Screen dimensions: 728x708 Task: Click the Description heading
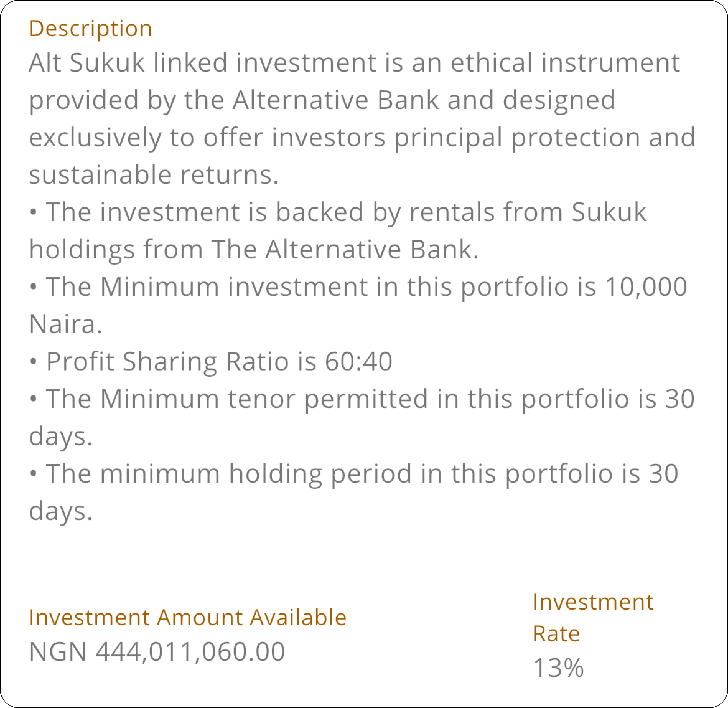(x=90, y=29)
